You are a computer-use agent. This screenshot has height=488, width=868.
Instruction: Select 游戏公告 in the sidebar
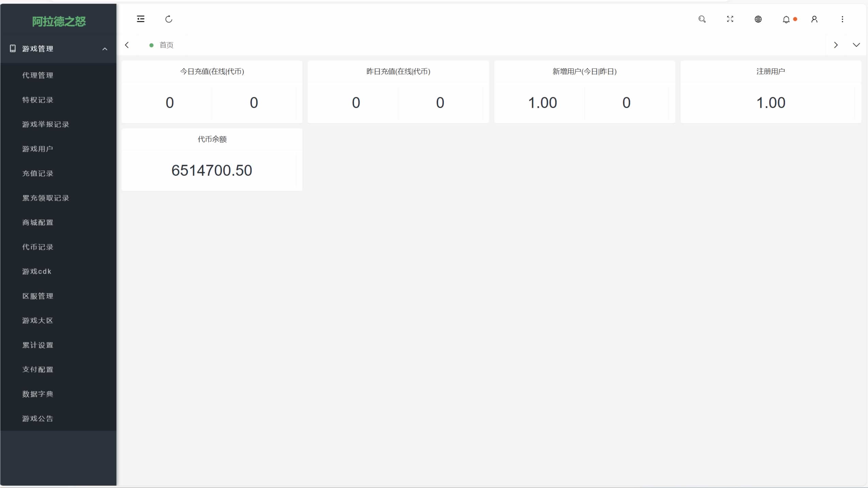(38, 419)
